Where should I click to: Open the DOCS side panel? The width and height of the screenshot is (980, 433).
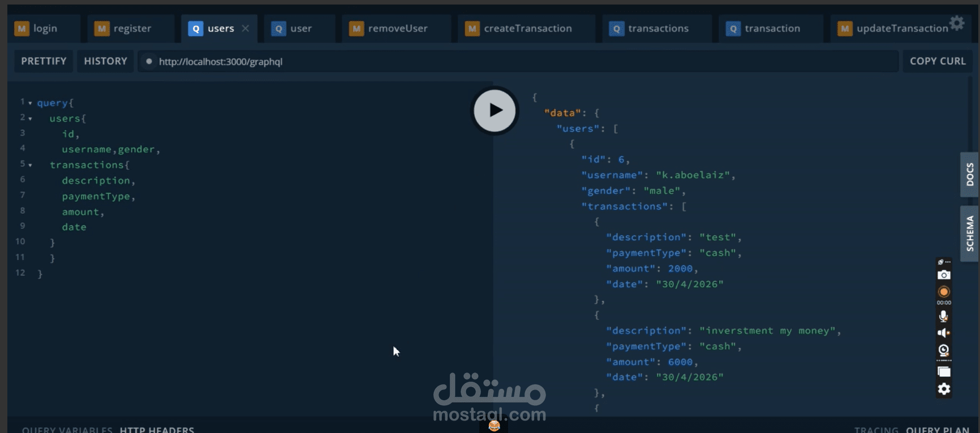pyautogui.click(x=969, y=174)
